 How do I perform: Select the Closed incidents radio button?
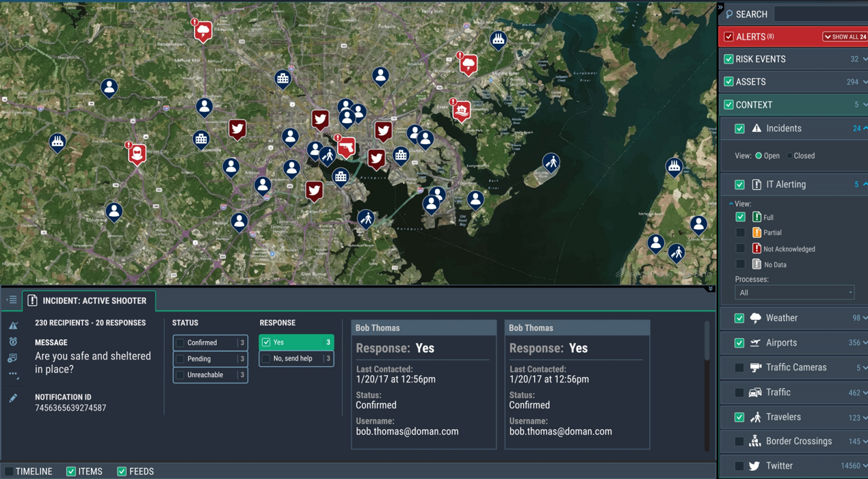[789, 156]
